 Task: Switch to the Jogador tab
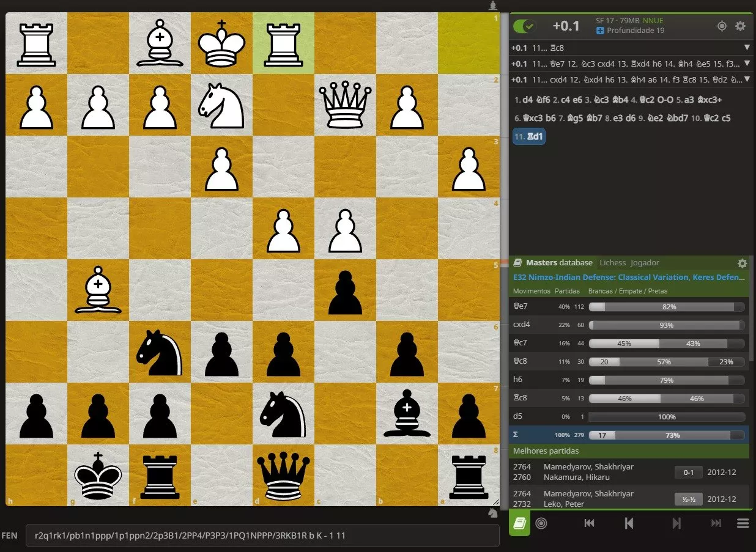pos(645,263)
